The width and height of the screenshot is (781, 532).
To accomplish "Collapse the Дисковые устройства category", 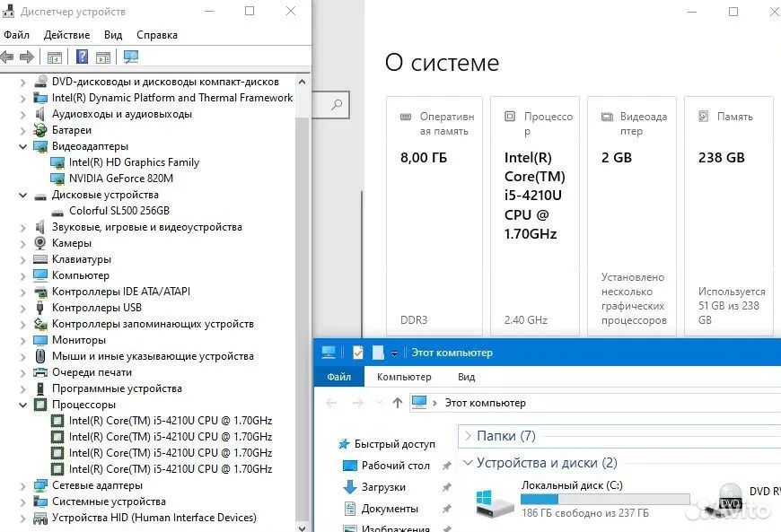I will (x=23, y=195).
